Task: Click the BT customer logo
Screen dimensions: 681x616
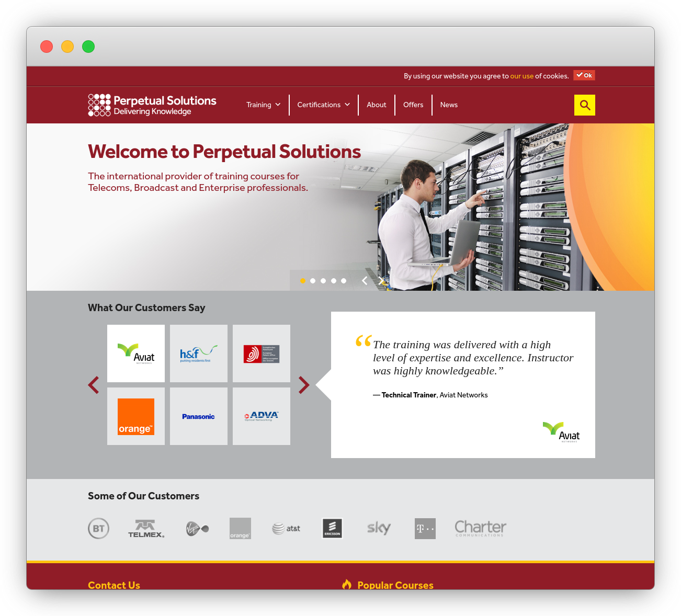Action: coord(98,528)
